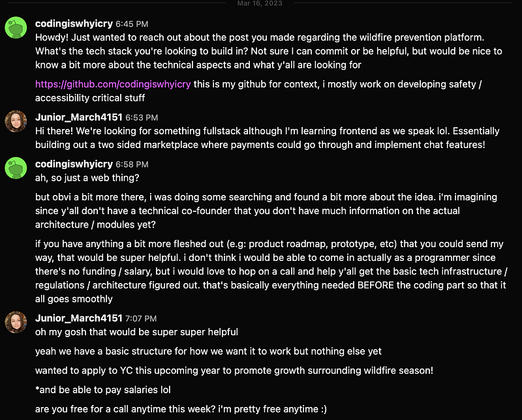This screenshot has width=522, height=420.
Task: Click the Mar 16, 2023 date divider
Action: click(x=260, y=3)
